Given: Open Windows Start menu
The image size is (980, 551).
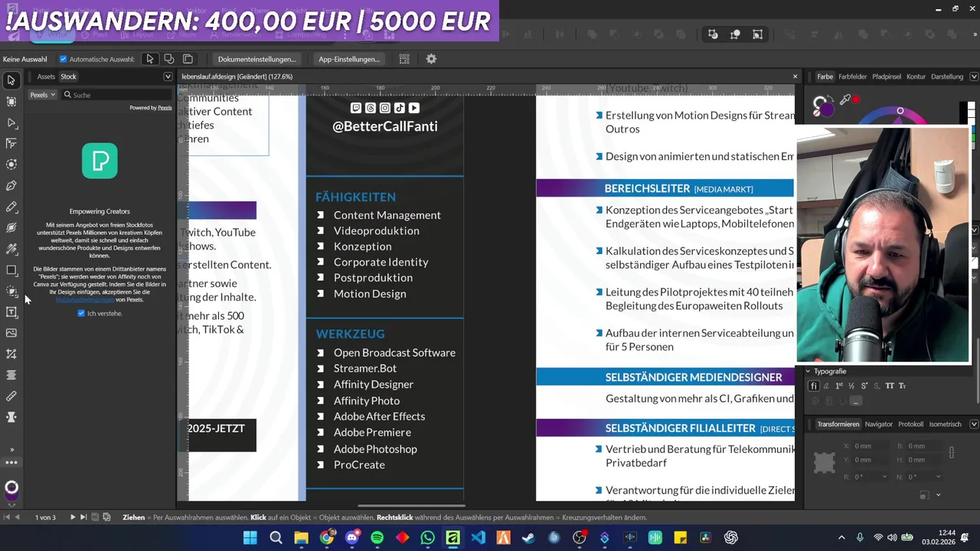Looking at the screenshot, I should [x=250, y=538].
